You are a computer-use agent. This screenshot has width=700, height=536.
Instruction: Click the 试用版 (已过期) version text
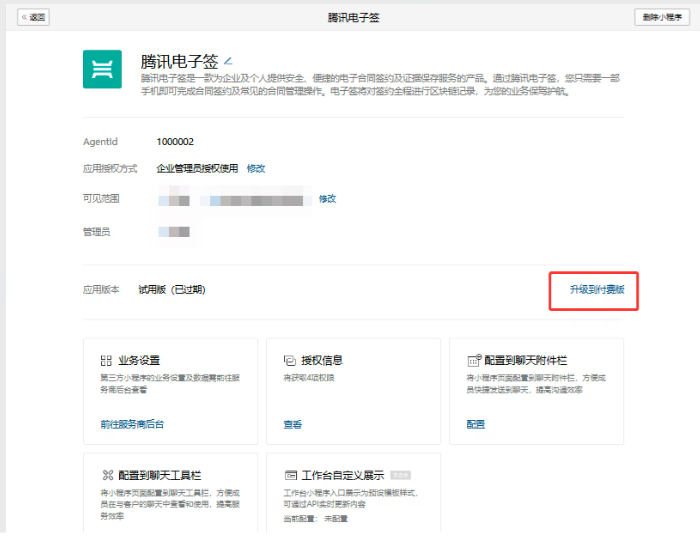tap(172, 290)
